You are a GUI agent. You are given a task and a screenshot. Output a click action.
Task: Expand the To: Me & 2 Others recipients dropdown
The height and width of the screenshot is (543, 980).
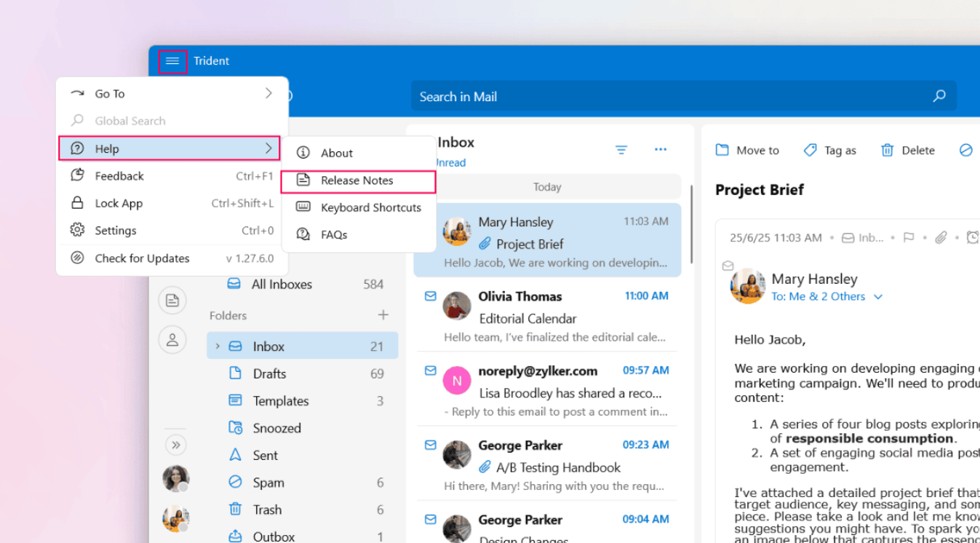tap(878, 297)
